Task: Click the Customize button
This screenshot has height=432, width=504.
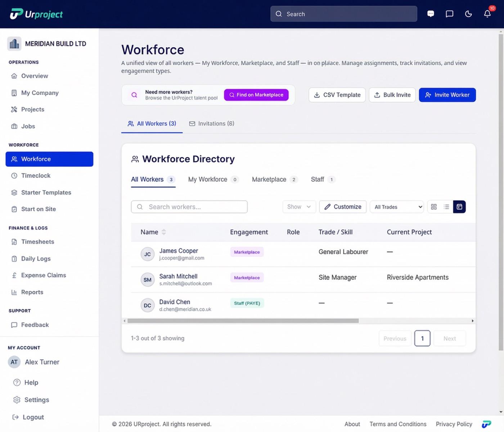Action: point(343,207)
